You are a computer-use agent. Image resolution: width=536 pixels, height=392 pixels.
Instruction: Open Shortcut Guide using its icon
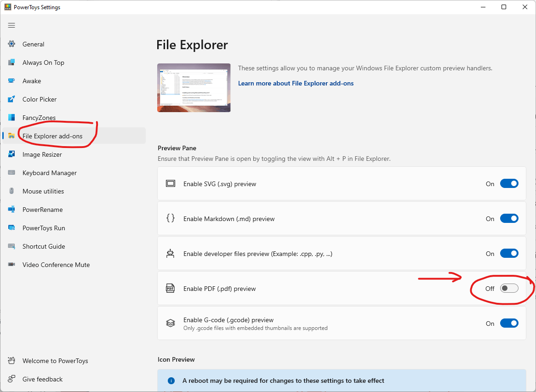click(11, 246)
